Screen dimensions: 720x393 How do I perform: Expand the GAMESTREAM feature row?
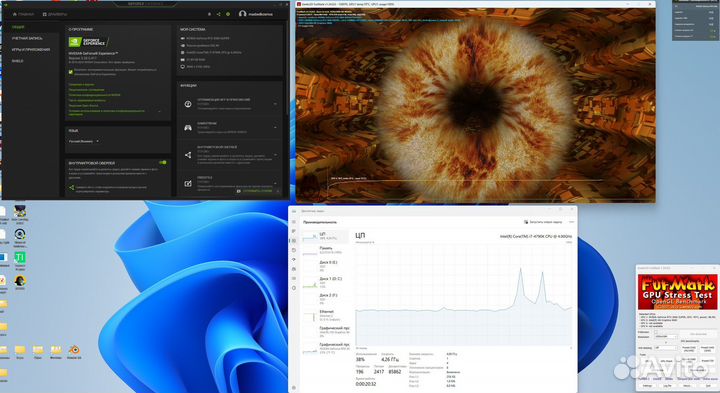click(275, 128)
